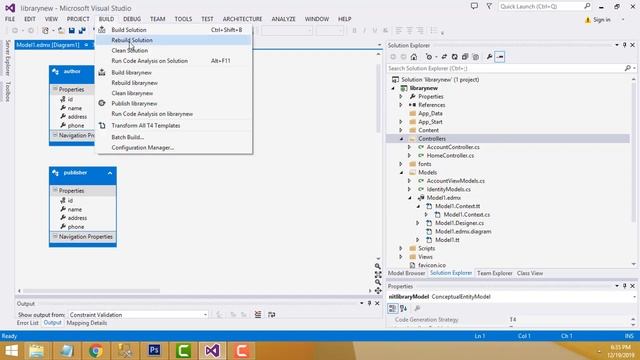The image size is (640, 360).
Task: Open Publish librarynew from Build menu
Action: coord(174,104)
